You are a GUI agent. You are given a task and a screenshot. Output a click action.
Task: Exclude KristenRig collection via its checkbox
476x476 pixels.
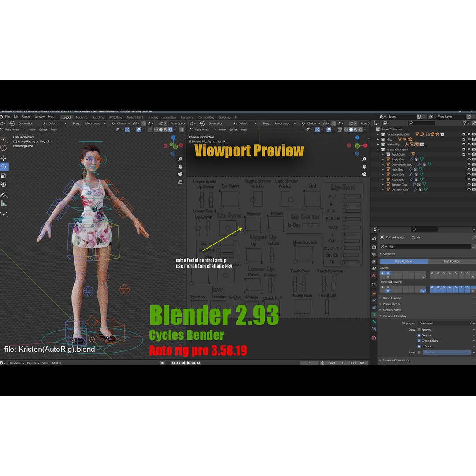tap(464, 144)
